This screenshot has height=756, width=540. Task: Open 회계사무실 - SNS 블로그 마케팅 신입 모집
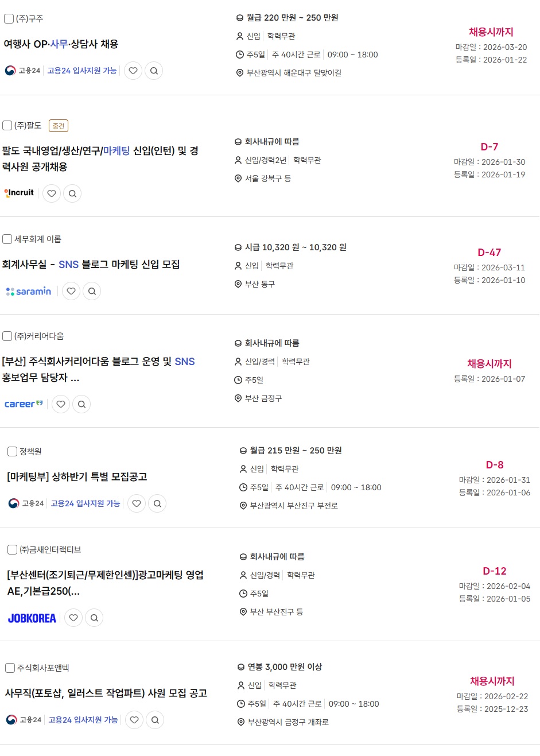pos(91,265)
